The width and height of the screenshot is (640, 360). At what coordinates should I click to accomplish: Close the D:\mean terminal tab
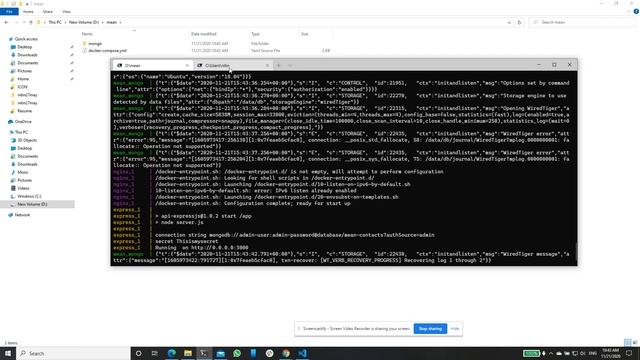click(187, 65)
